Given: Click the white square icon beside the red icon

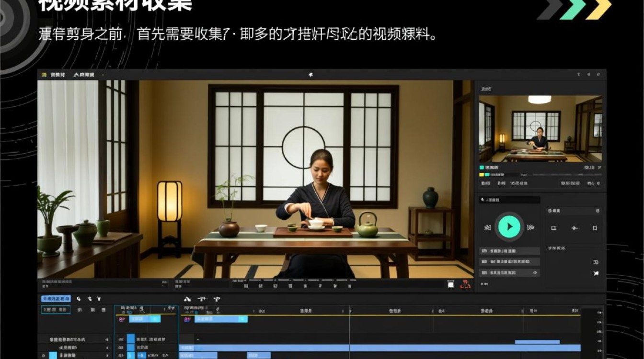Looking at the screenshot, I should click(451, 284).
